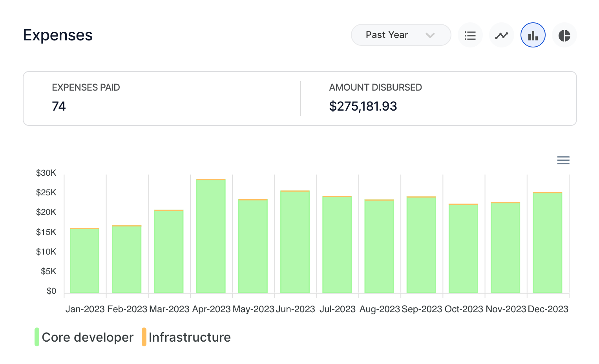Click the Expenses section heading

pyautogui.click(x=58, y=35)
